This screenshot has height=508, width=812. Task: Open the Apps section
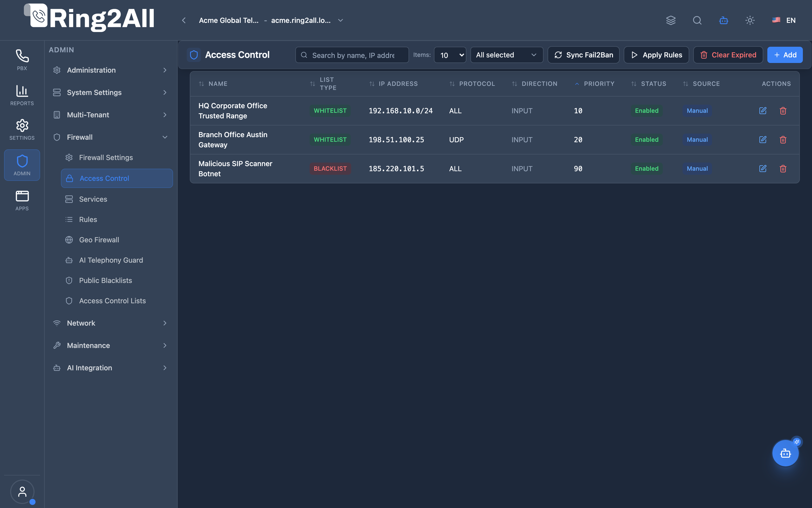(x=22, y=200)
